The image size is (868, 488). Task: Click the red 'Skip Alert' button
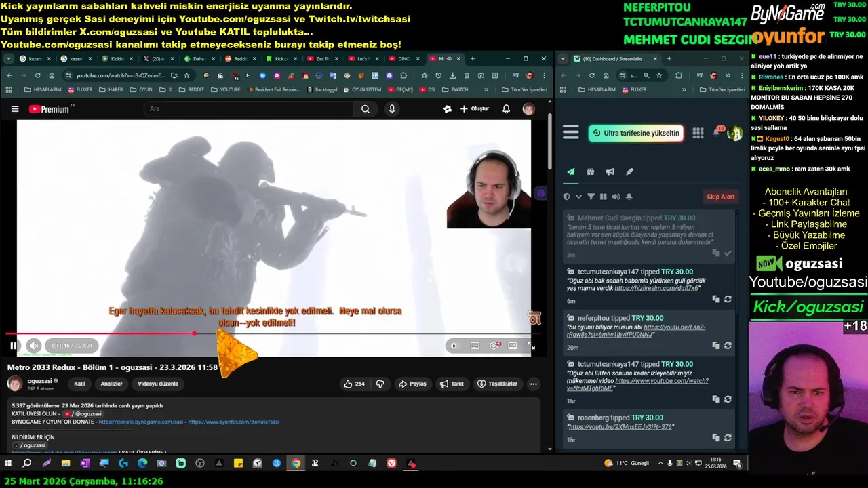tap(721, 197)
